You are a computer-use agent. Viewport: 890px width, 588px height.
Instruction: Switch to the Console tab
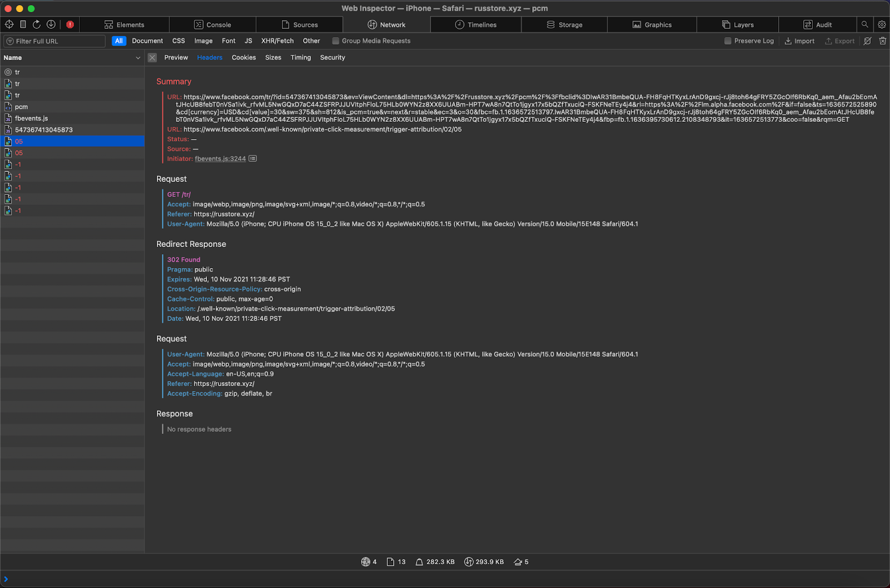coord(212,25)
